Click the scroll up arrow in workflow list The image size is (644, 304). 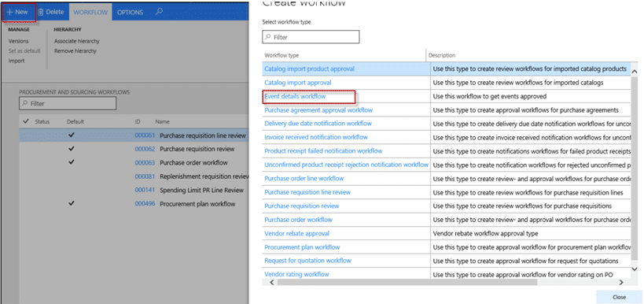[x=635, y=70]
